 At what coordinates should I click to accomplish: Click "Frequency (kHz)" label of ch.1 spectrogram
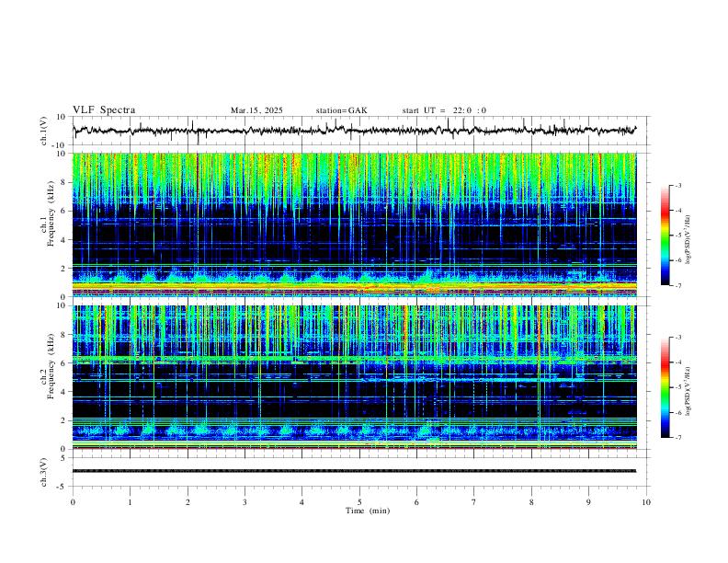51,214
